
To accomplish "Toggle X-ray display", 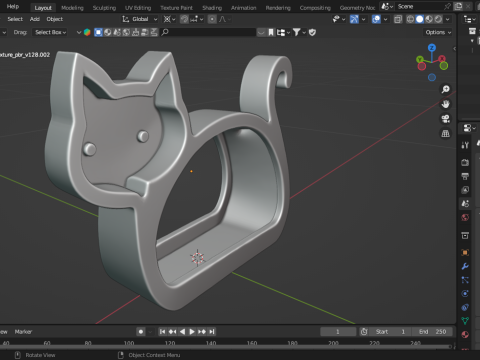I will pyautogui.click(x=398, y=19).
